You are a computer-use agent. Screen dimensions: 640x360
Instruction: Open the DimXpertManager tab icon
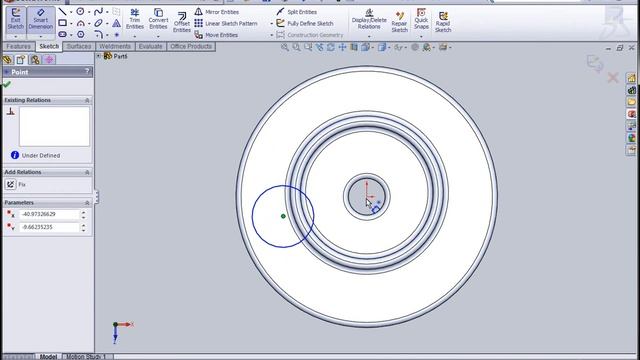coord(49,60)
